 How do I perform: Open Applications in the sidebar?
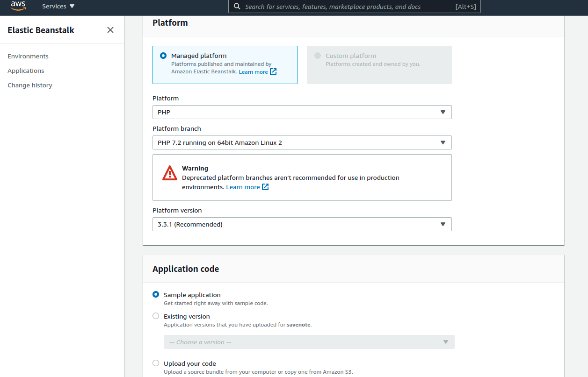26,71
